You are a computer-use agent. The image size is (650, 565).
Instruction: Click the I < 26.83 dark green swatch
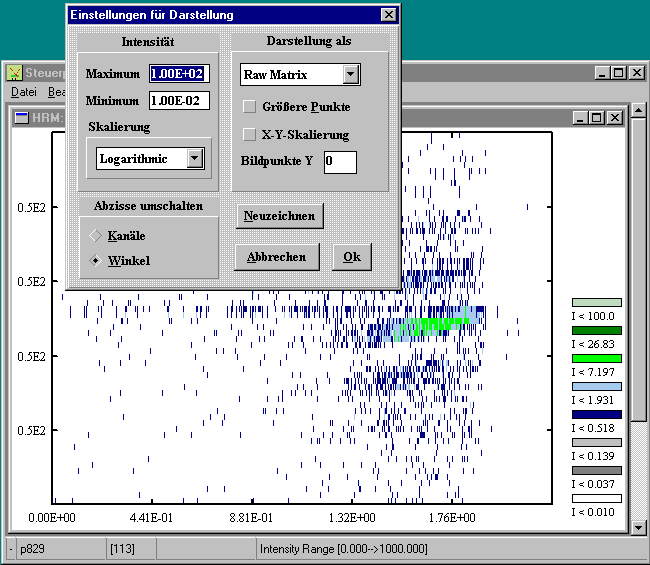click(597, 330)
